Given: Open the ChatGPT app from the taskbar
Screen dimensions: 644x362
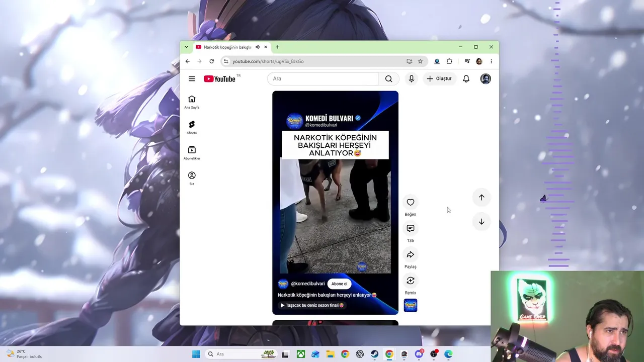Looking at the screenshot, I should coord(360,354).
